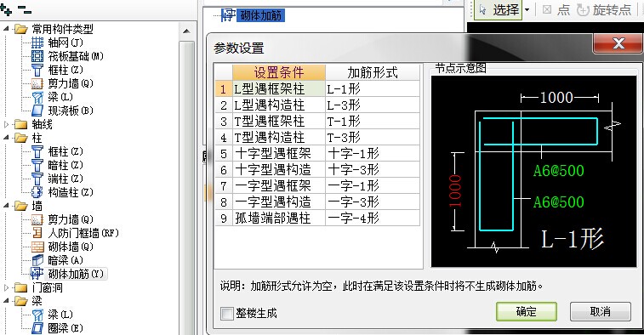Click the 加筋形式 column header
This screenshot has width=644, height=335.
373,72
